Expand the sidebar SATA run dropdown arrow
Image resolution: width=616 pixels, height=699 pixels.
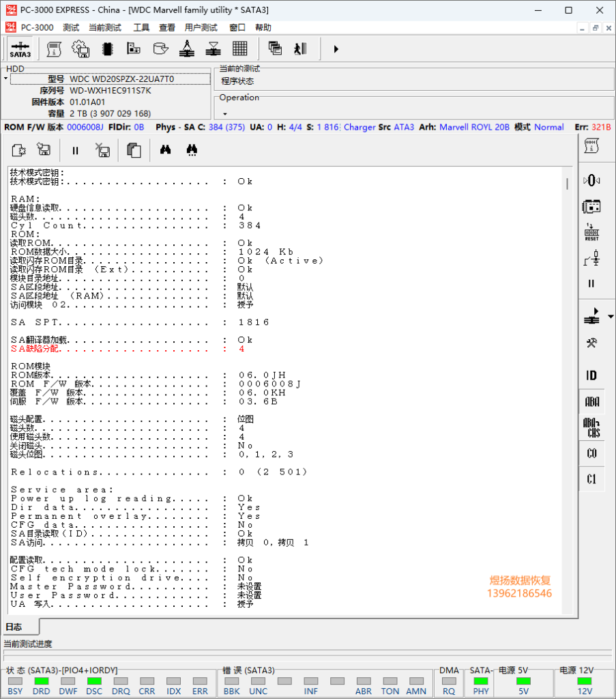click(x=611, y=317)
